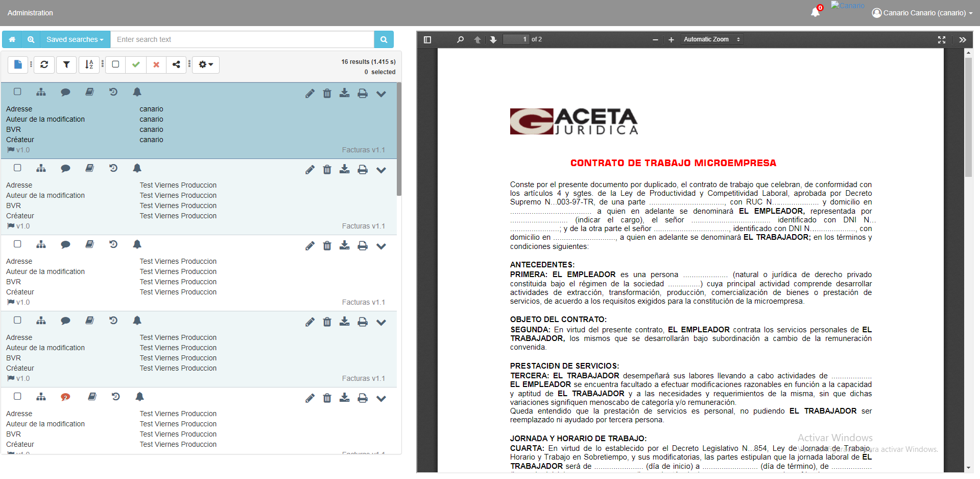Open the book icon in canario row
The width and height of the screenshot is (980, 479).
tap(89, 92)
